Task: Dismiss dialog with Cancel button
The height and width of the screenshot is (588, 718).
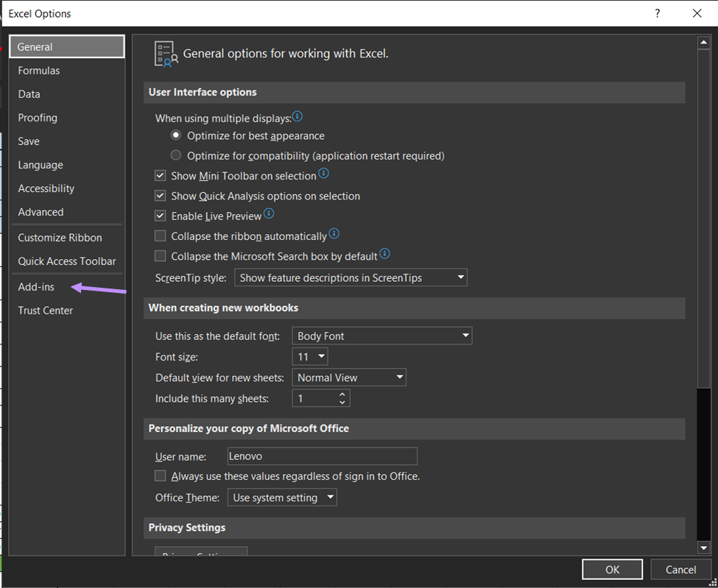Action: coord(680,570)
